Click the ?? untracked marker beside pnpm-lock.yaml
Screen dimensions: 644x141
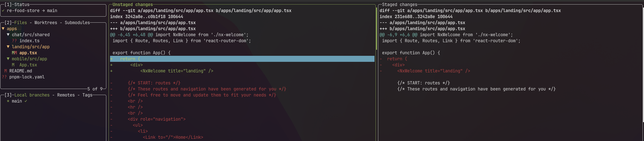[4, 77]
